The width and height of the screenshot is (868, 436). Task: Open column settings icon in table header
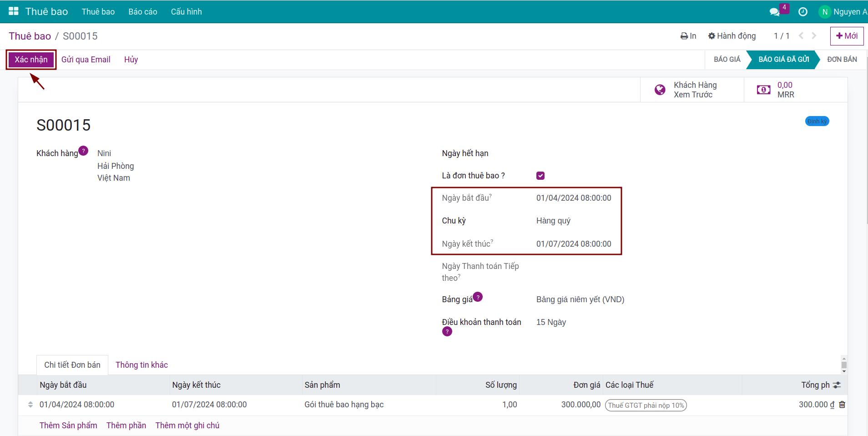(x=837, y=385)
